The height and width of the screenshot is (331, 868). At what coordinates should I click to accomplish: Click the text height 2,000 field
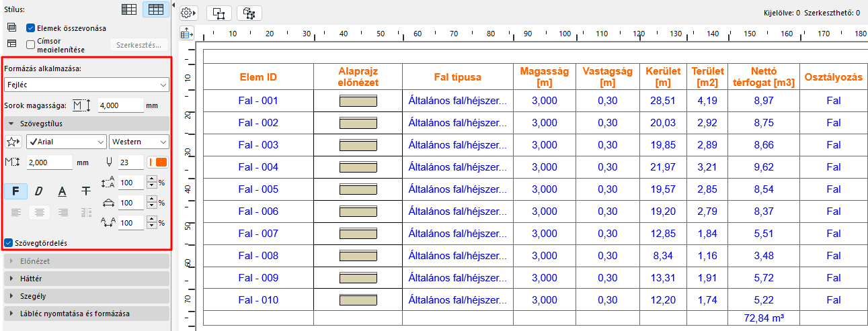(x=48, y=162)
